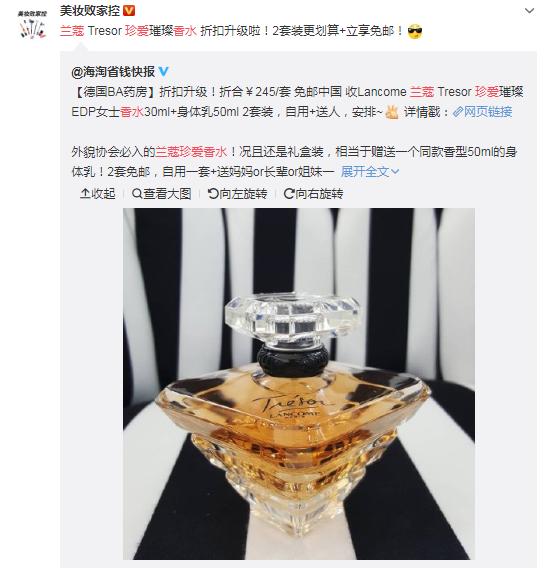Click the chain link icon before 网页链接
Viewport: 548px width, 568px height.
click(458, 112)
